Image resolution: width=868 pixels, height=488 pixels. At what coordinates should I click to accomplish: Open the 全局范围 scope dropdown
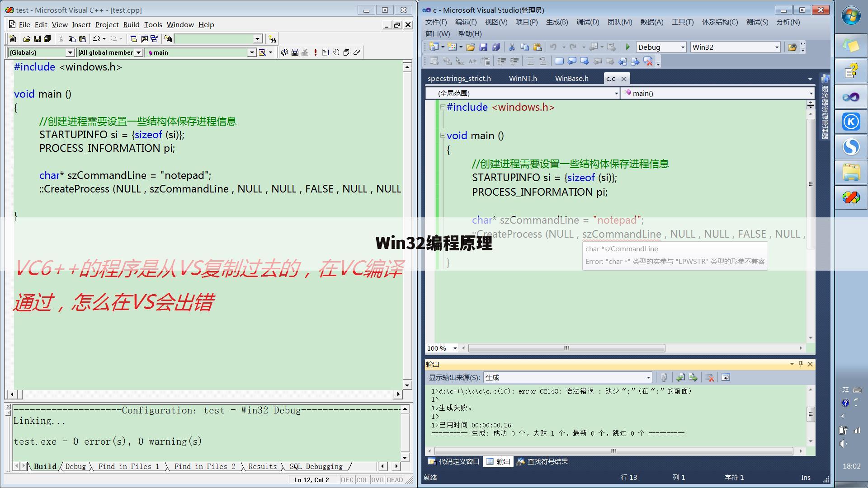pos(523,93)
